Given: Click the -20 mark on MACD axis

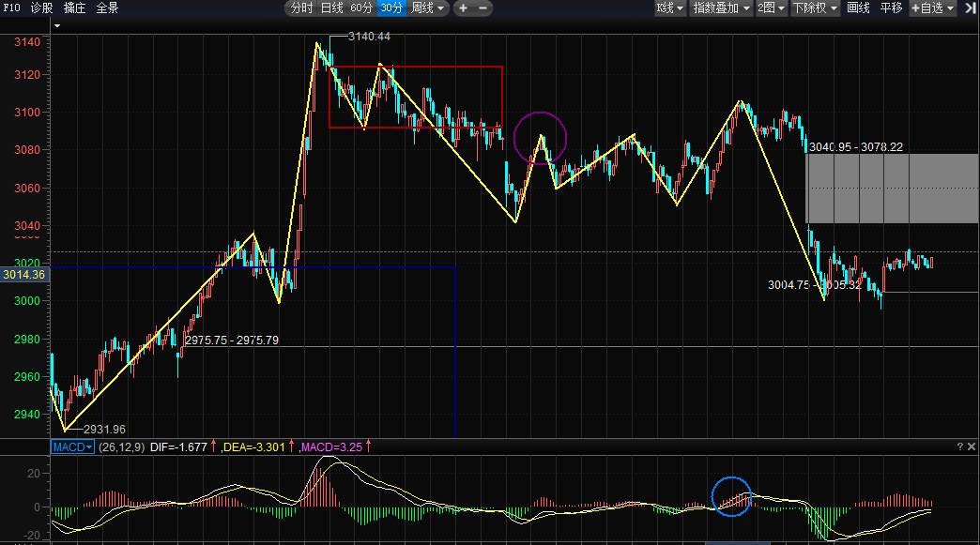Looking at the screenshot, I should 31,535.
